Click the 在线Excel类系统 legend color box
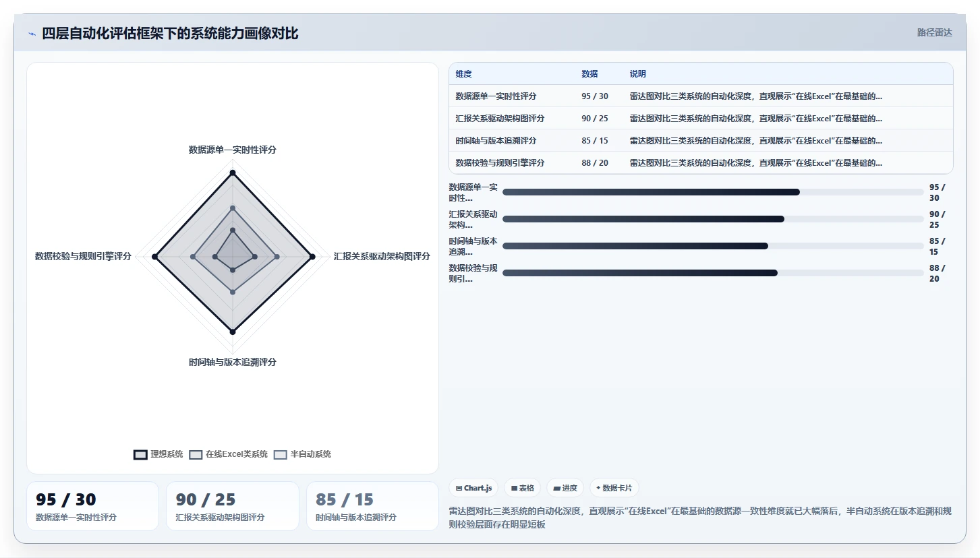 click(196, 454)
